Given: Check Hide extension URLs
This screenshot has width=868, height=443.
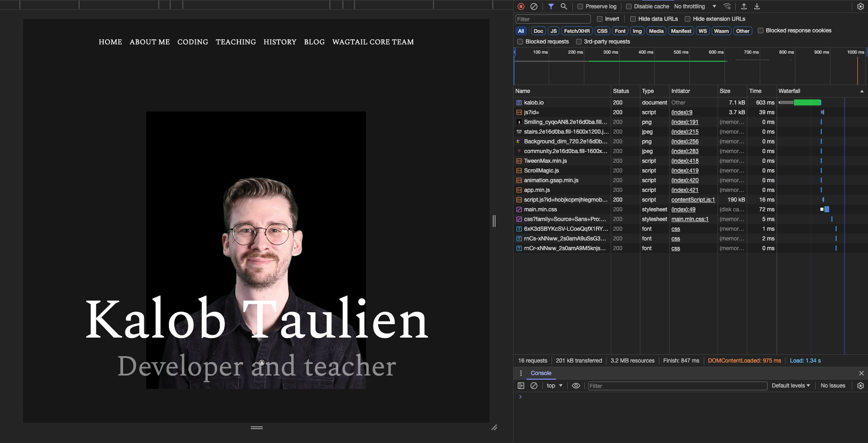Looking at the screenshot, I should [x=688, y=19].
